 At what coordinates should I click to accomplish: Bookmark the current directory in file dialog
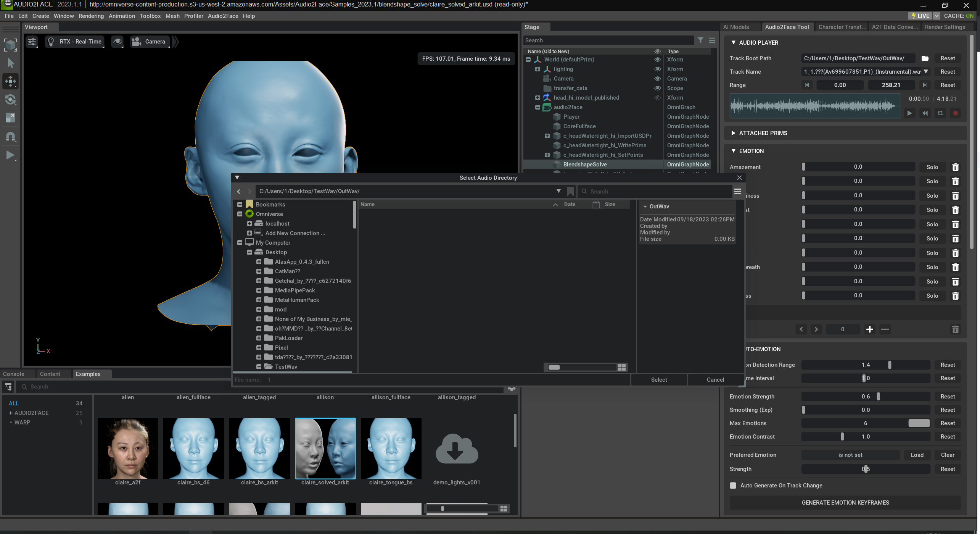(570, 191)
